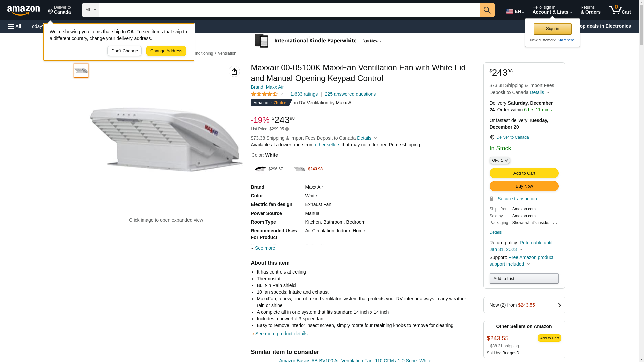Select the white color option $243.98

click(x=308, y=169)
